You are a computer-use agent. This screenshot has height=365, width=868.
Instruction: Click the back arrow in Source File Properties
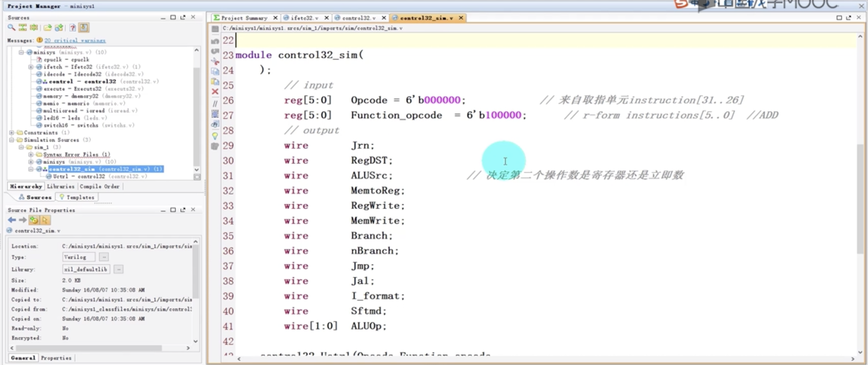(x=11, y=220)
